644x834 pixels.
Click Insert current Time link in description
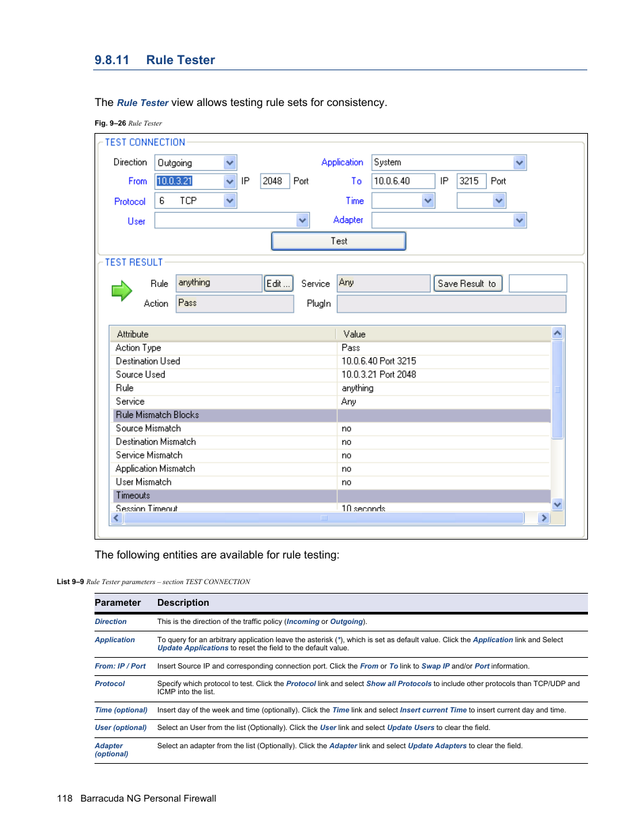pos(433,710)
